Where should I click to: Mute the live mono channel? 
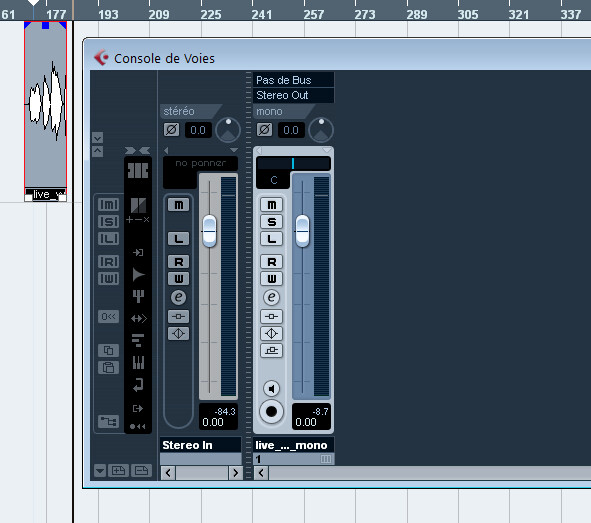click(271, 205)
